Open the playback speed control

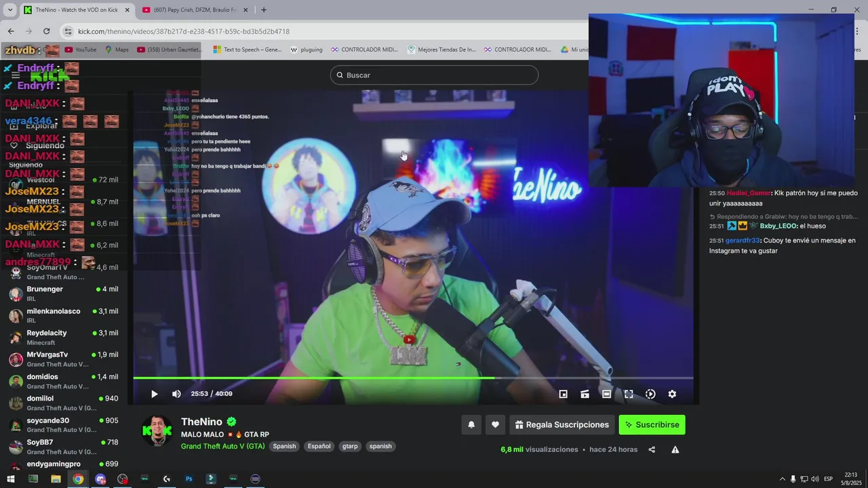pyautogui.click(x=650, y=394)
